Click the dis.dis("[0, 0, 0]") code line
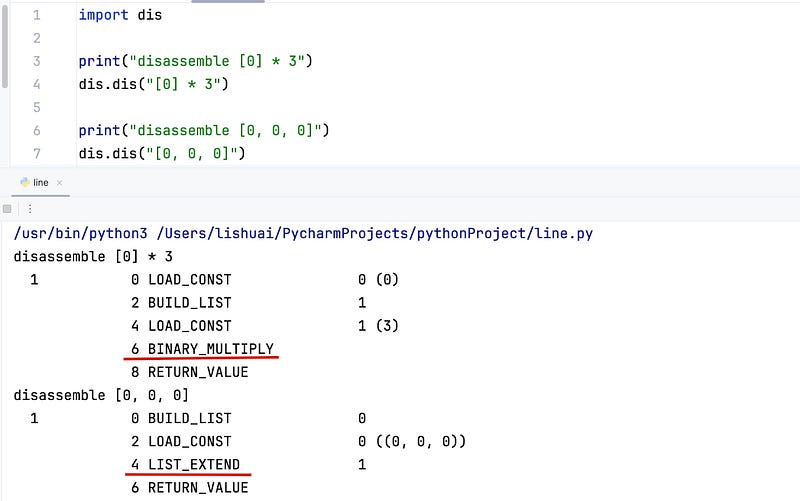The width and height of the screenshot is (800, 501). [162, 153]
